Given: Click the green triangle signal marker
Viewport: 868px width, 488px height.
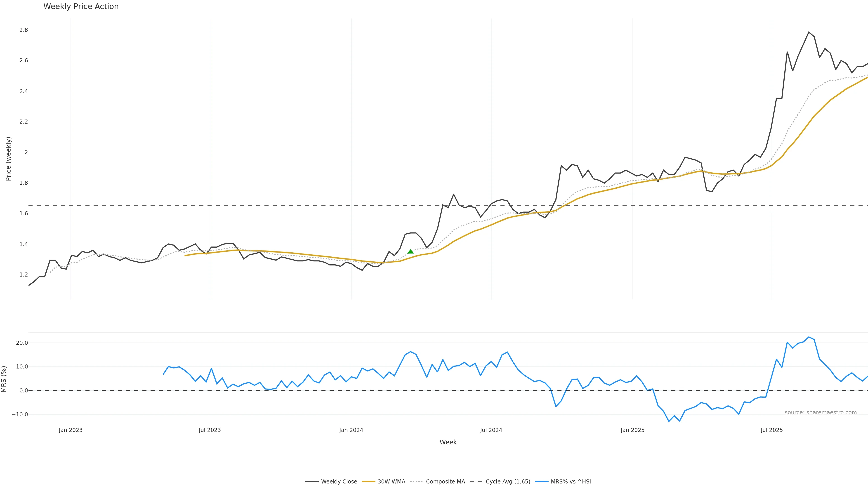Looking at the screenshot, I should (410, 252).
